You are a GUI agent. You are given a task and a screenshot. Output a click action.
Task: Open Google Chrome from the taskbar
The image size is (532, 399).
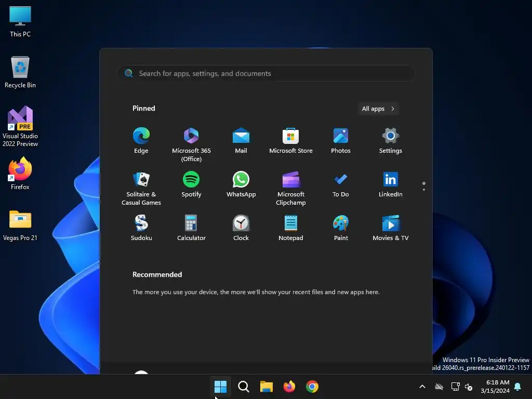coord(312,387)
